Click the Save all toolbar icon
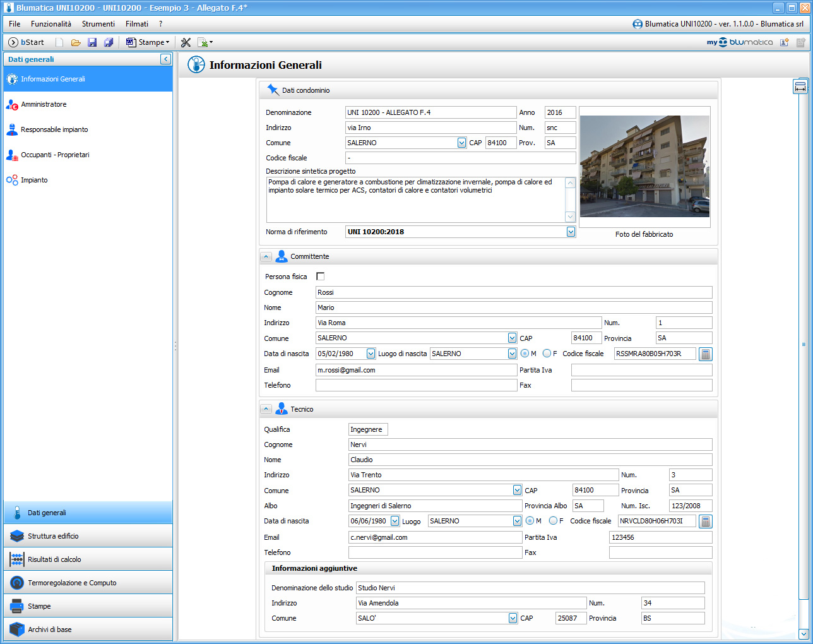813x644 pixels. 109,42
